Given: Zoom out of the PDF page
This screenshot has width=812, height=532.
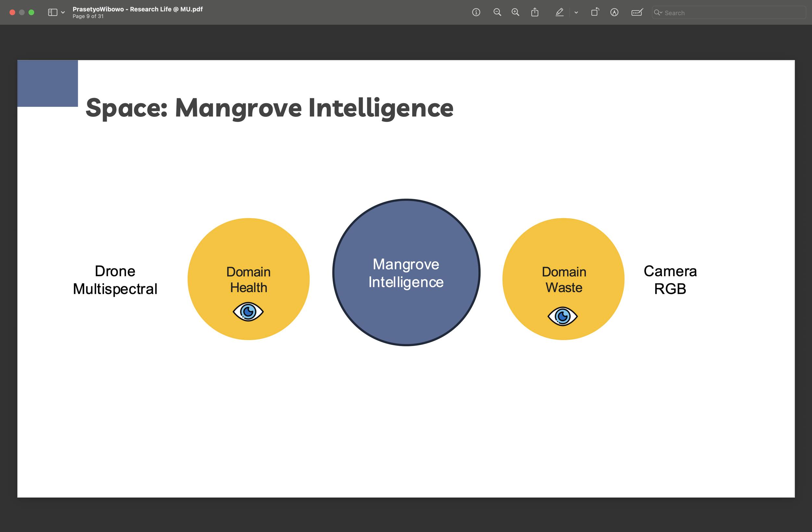Looking at the screenshot, I should tap(497, 13).
